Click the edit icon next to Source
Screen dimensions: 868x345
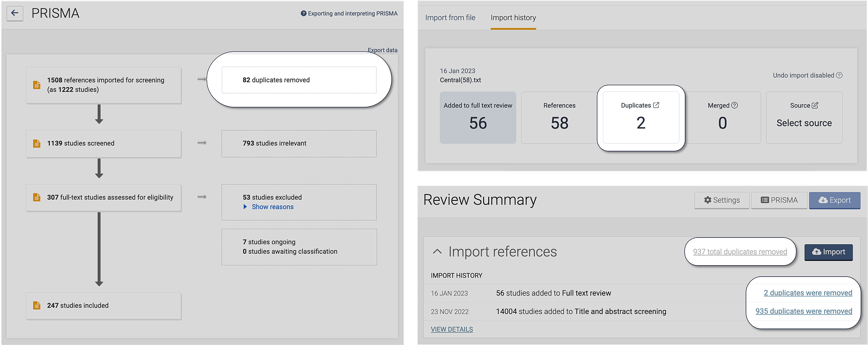pyautogui.click(x=815, y=105)
